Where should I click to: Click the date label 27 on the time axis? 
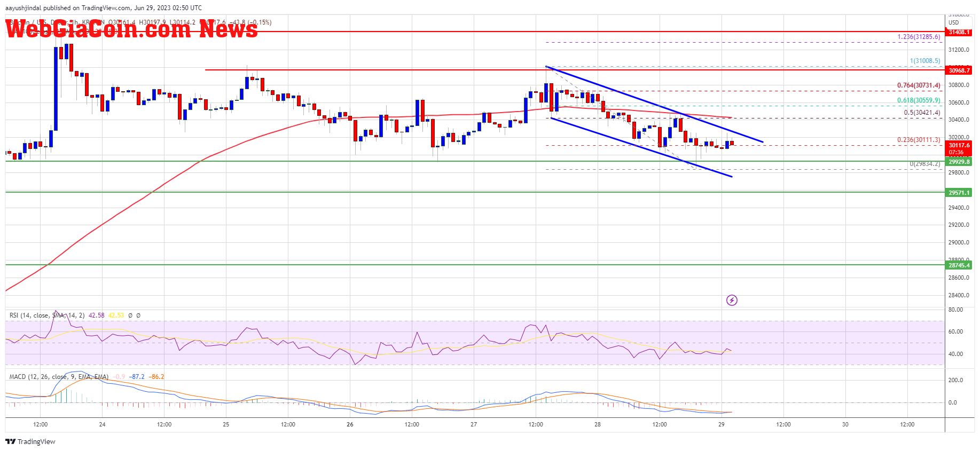tap(474, 425)
